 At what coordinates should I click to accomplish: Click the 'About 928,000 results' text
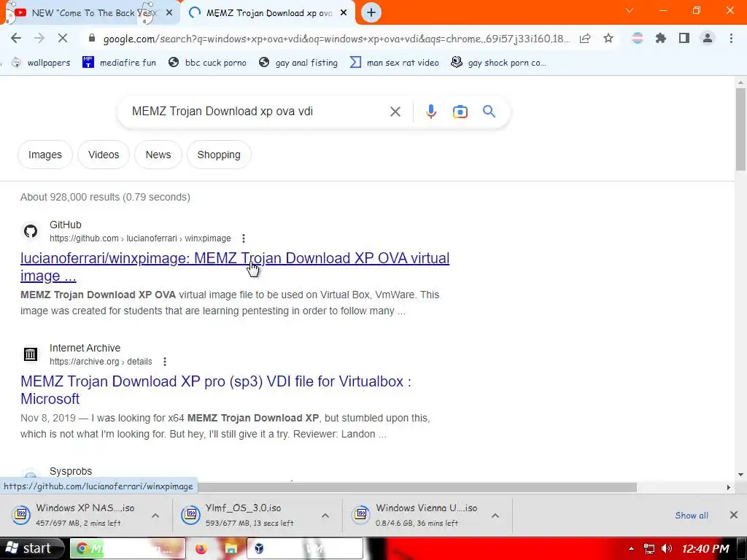tap(105, 197)
